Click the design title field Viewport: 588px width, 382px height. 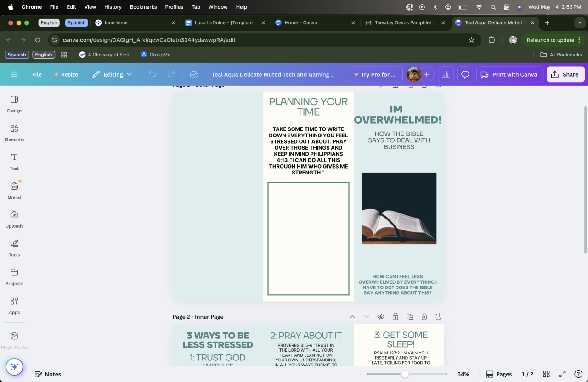click(x=273, y=74)
